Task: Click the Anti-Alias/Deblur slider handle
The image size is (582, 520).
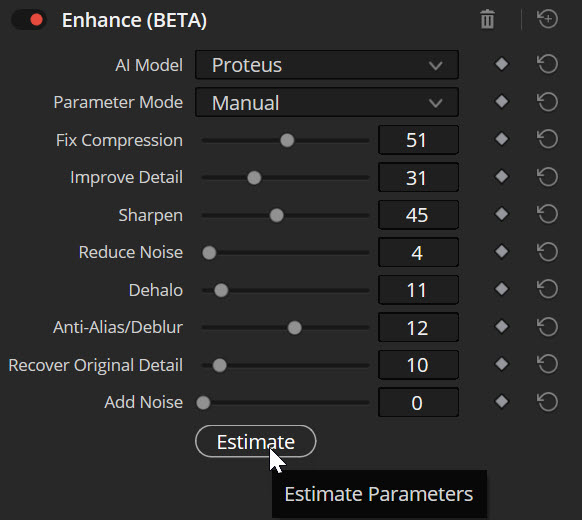Action: [x=295, y=328]
